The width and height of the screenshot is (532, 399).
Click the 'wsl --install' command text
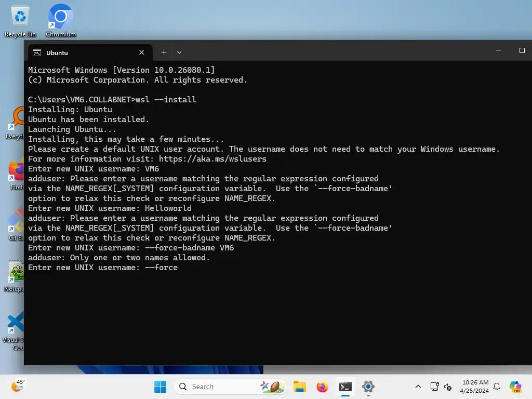(166, 99)
